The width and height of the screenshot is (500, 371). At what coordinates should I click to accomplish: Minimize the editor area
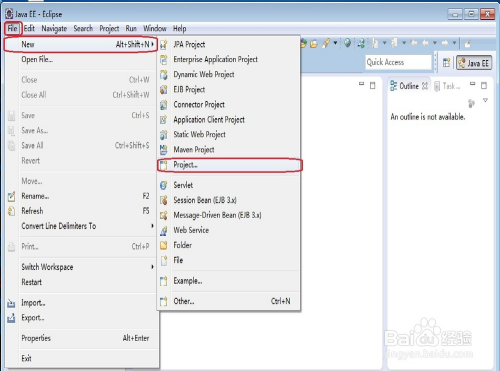[361, 84]
